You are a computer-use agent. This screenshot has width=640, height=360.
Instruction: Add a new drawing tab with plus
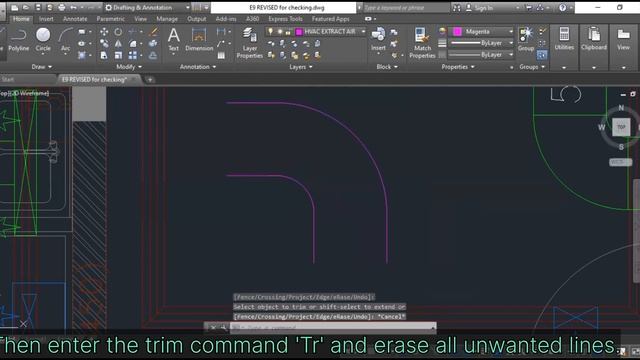(150, 80)
